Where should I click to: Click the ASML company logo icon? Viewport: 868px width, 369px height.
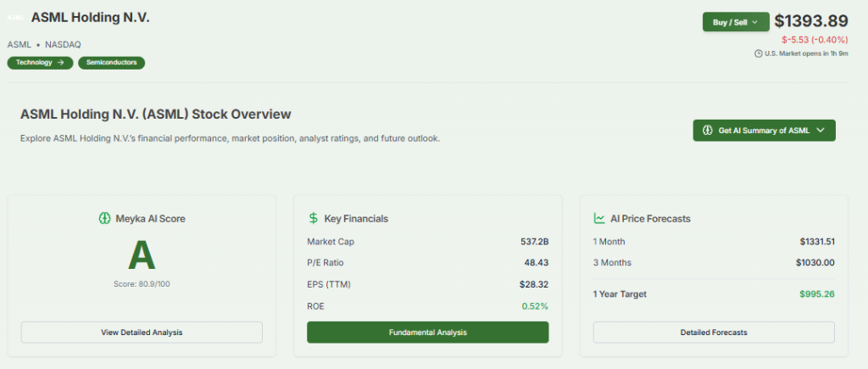[14, 18]
